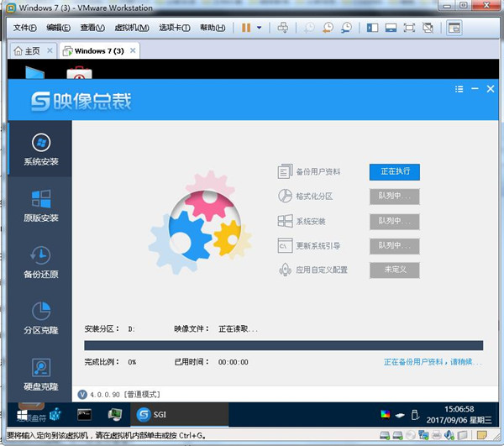
Task: Click VMware full screen toolbar icon
Action: (409, 28)
